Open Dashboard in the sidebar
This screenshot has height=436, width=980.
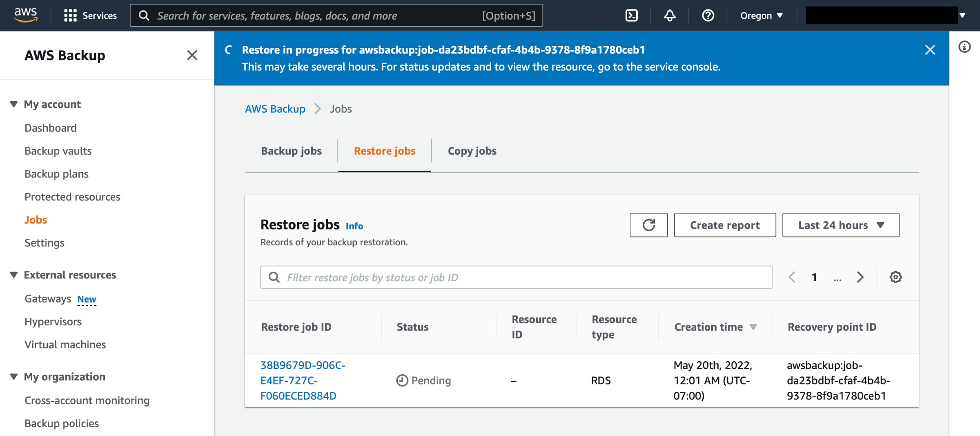point(51,128)
